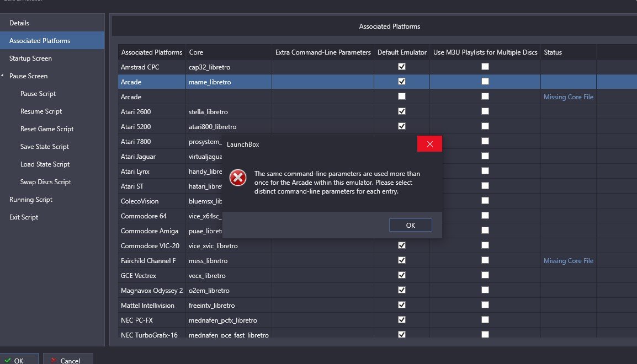This screenshot has height=364, width=637.
Task: Open the Reset Game Script page
Action: 47,129
